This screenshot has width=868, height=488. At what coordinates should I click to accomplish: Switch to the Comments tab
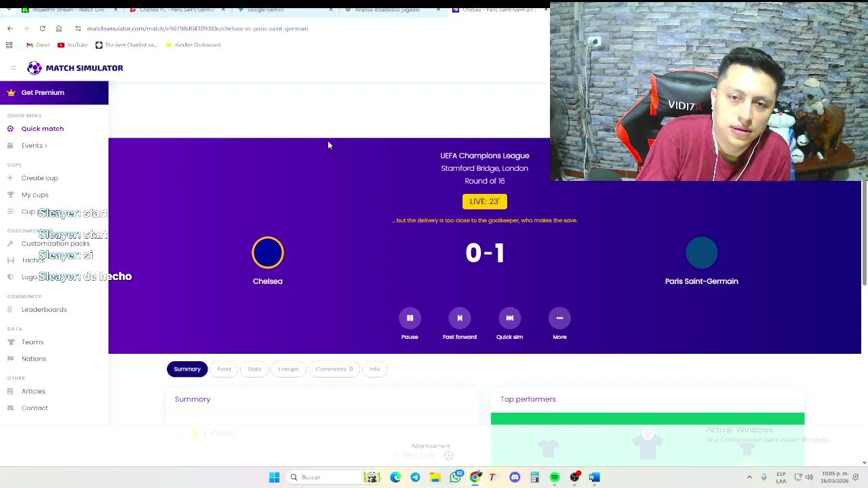[334, 369]
